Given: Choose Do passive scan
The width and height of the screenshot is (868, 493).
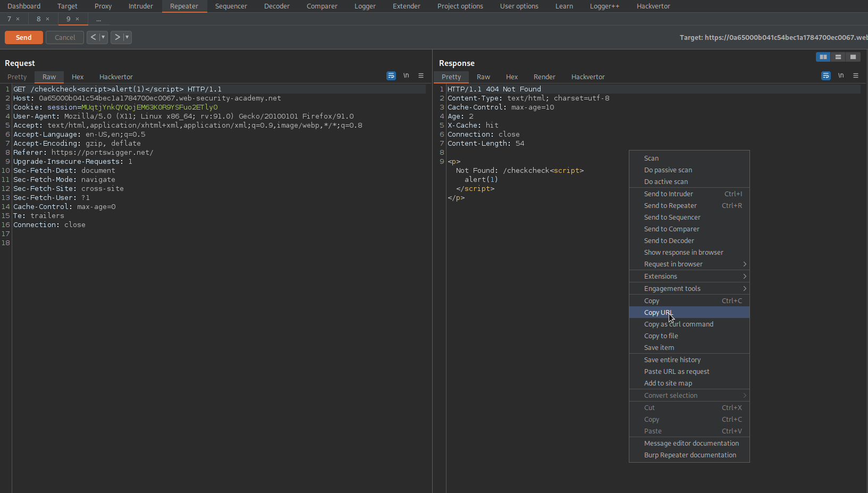Looking at the screenshot, I should (x=689, y=170).
